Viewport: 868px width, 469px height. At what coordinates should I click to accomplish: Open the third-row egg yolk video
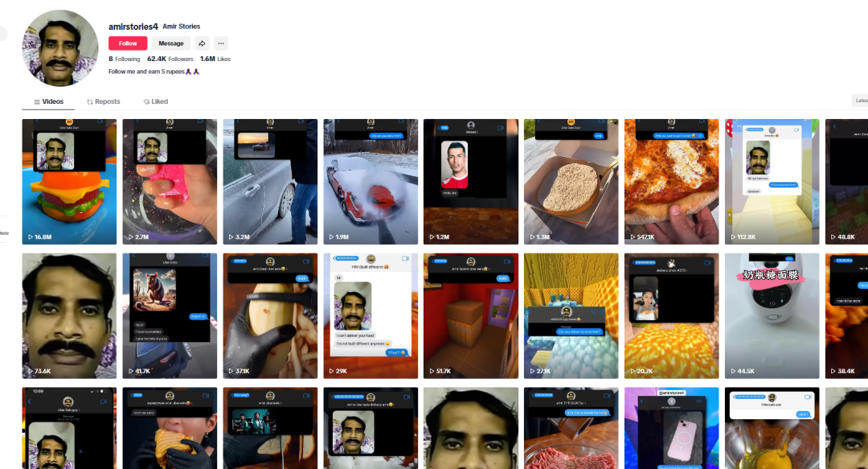click(772, 428)
